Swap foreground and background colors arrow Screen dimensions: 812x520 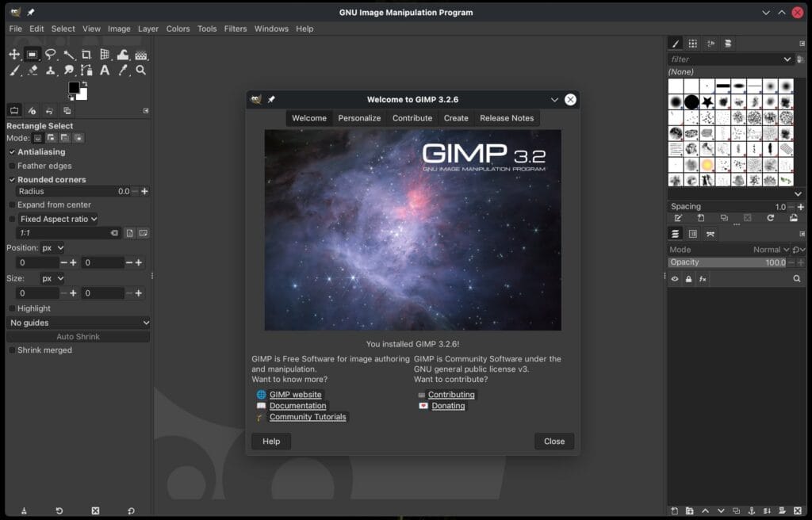(x=84, y=84)
